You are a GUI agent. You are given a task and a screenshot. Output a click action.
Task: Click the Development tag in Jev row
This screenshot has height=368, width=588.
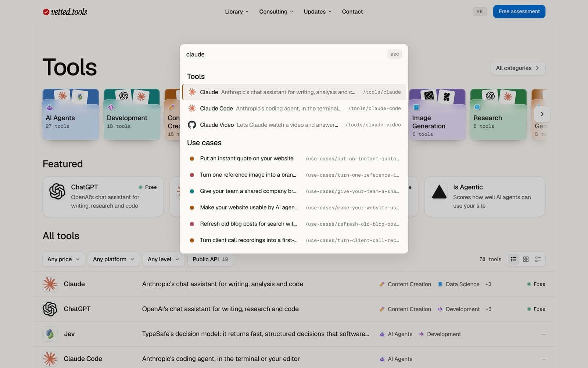(440, 334)
